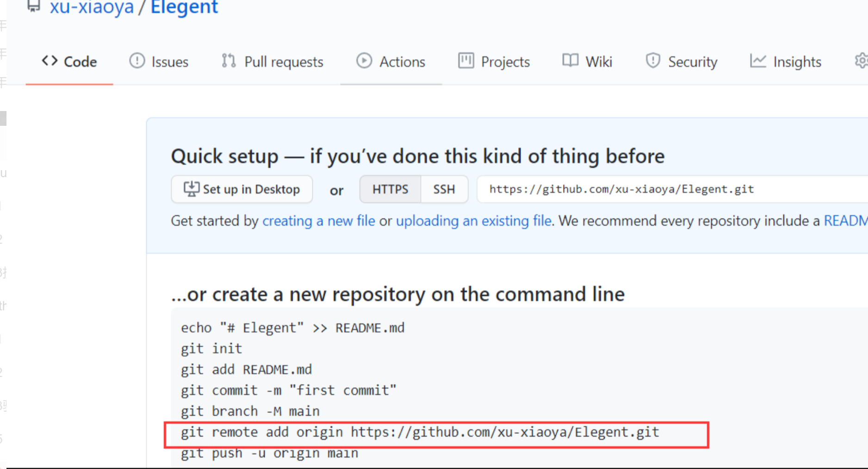Click the create a new repository heading
Viewport: 868px width, 469px height.
pos(398,294)
